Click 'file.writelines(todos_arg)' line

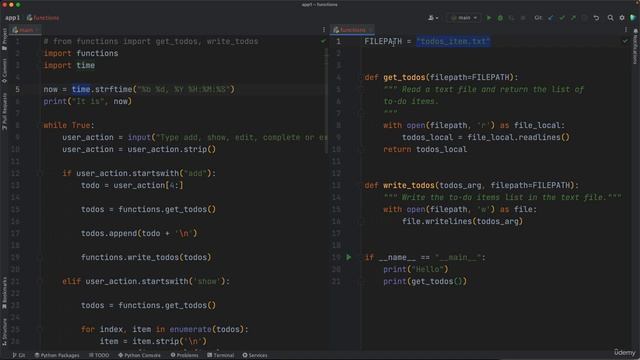[x=462, y=221]
